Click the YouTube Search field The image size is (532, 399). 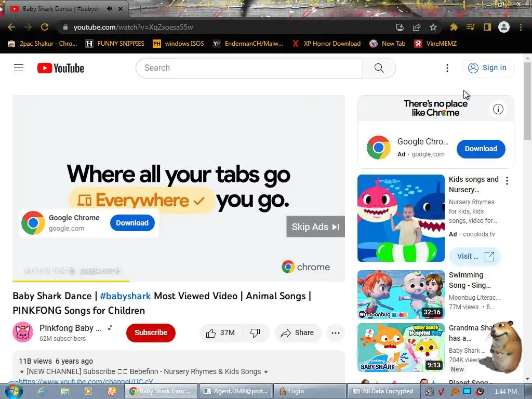coord(249,68)
